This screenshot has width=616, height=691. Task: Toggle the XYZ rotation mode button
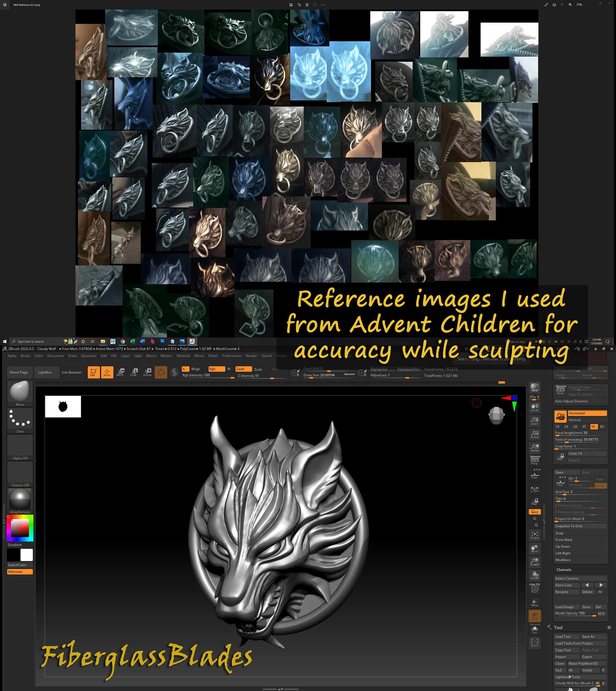point(535,512)
